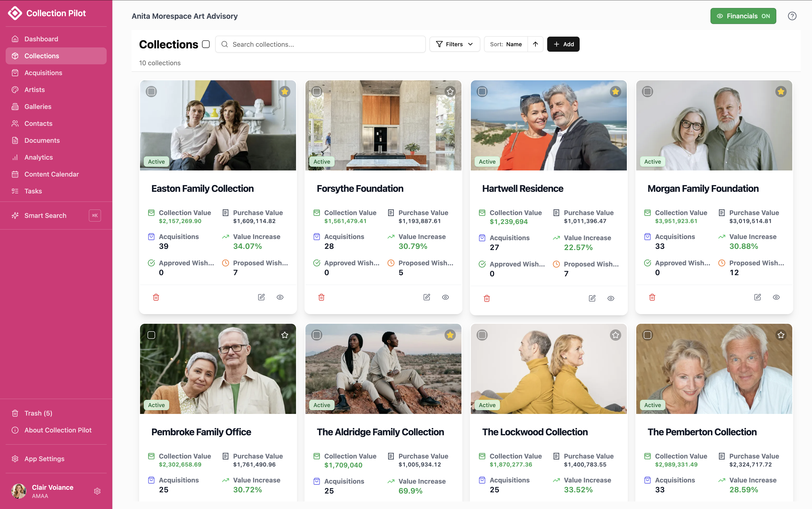Open About Collection Pilot
The image size is (812, 509).
click(x=56, y=430)
